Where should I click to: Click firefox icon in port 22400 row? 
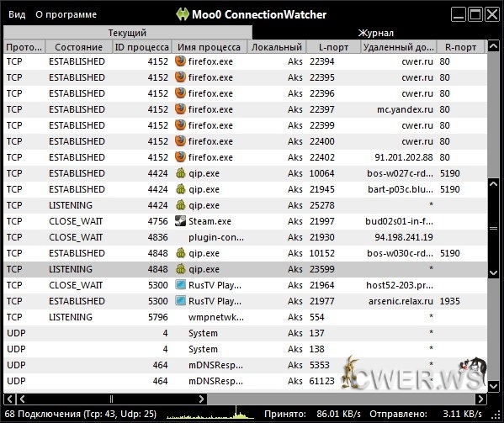(180, 141)
